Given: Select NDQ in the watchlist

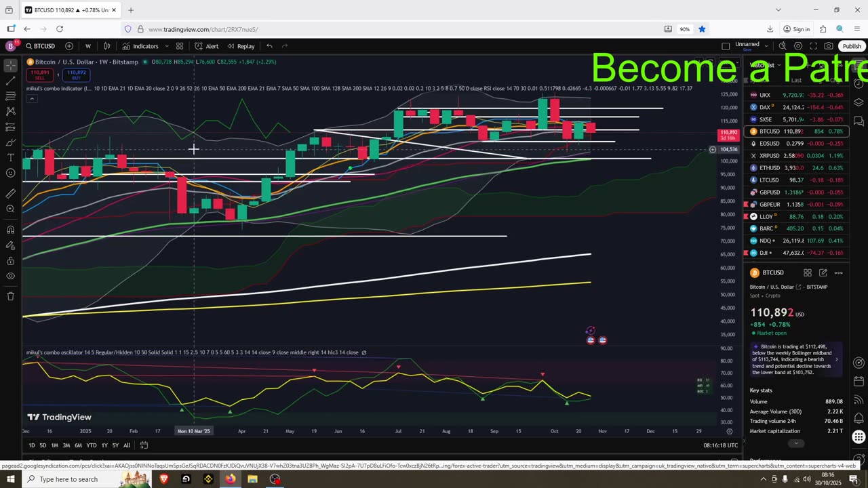Looking at the screenshot, I should (x=796, y=241).
